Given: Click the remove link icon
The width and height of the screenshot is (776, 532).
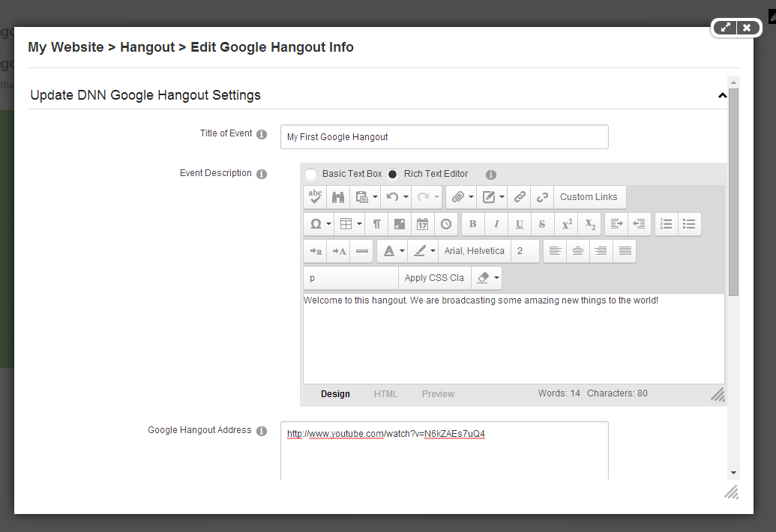Looking at the screenshot, I should (x=542, y=197).
